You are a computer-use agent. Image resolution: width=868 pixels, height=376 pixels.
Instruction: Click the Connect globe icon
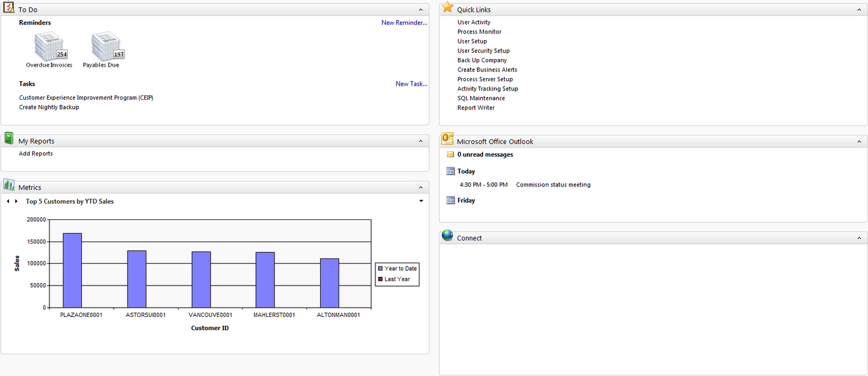(x=448, y=236)
